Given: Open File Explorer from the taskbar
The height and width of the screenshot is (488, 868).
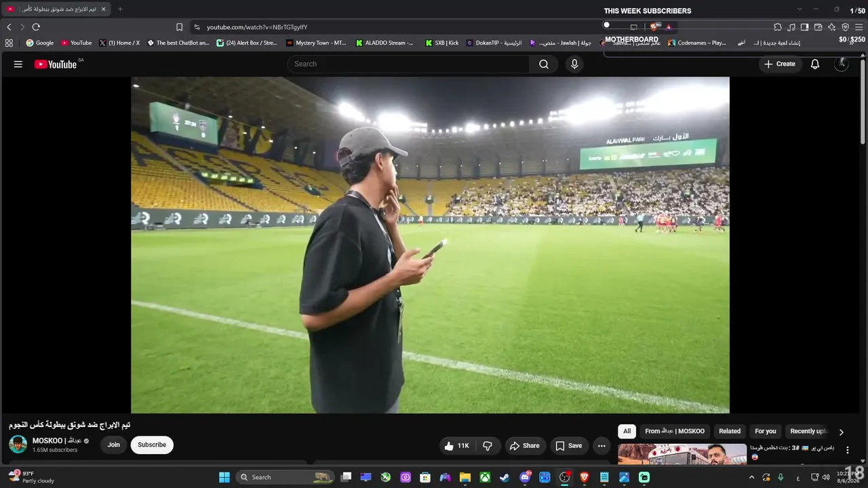Looking at the screenshot, I should pos(465,477).
